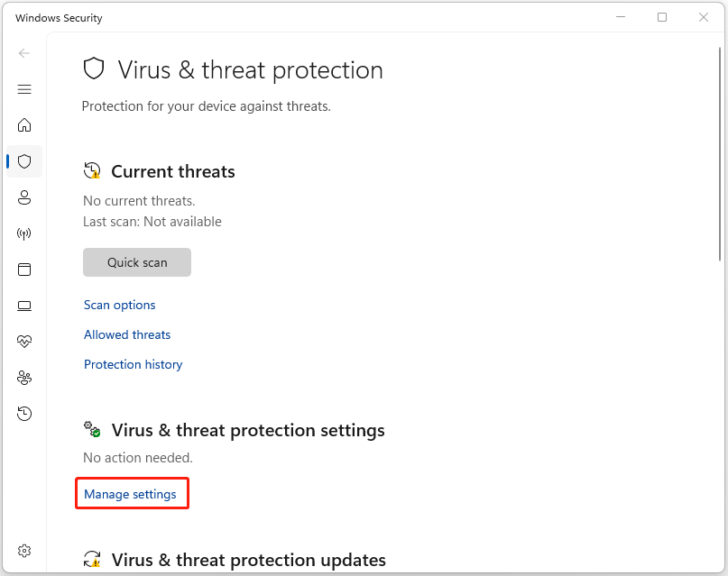This screenshot has width=728, height=576.
Task: Open the Protection history link
Action: pos(133,364)
